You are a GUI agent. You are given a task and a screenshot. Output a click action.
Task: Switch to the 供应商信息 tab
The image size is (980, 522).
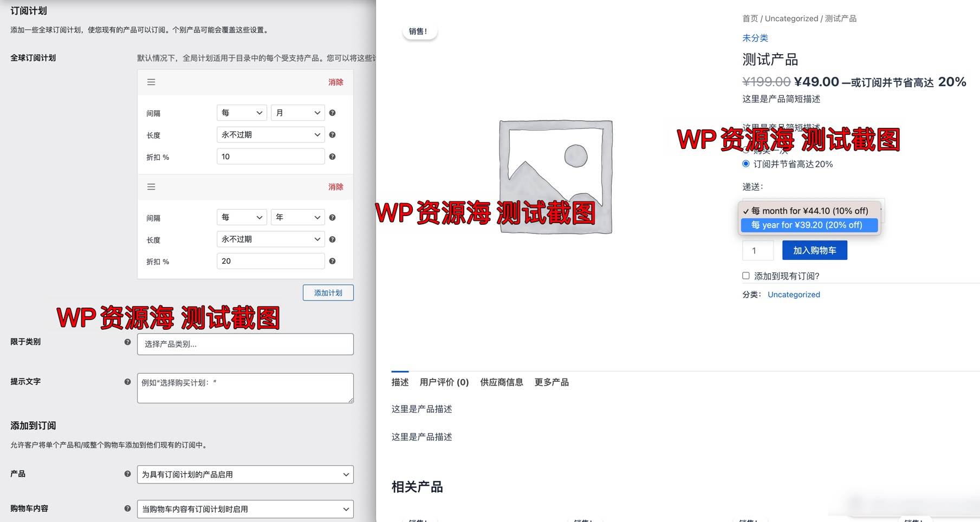(x=502, y=382)
